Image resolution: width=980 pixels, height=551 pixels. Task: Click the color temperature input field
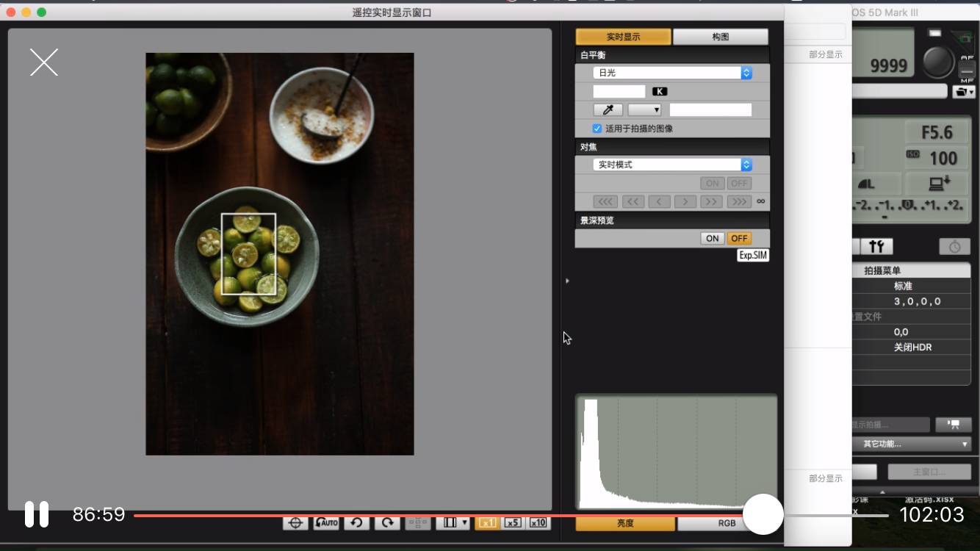619,92
